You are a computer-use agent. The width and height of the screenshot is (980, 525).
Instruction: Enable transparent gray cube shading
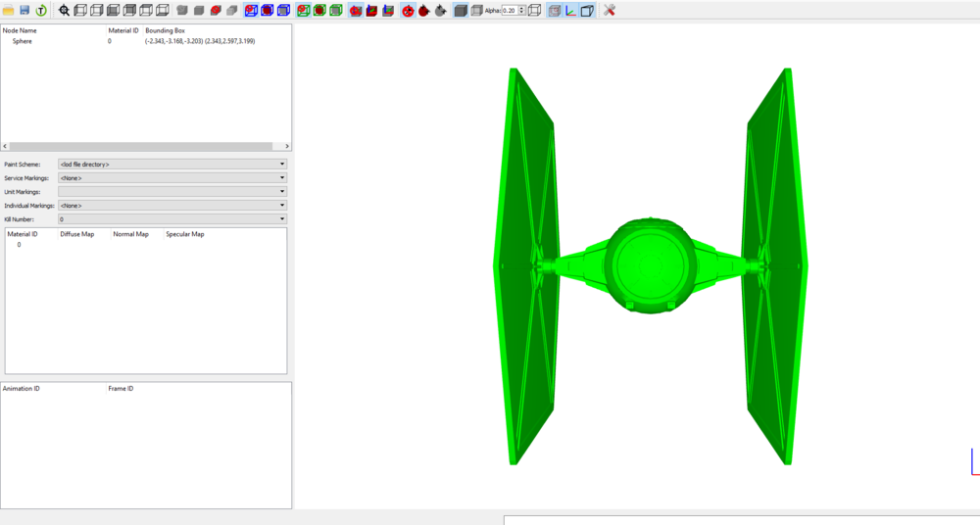[476, 10]
